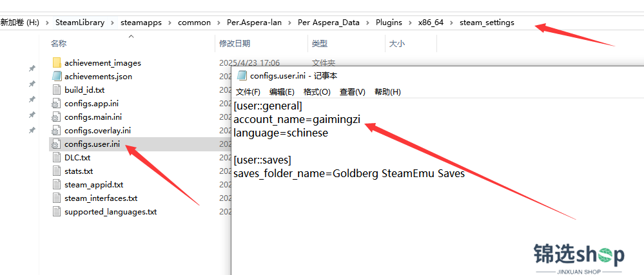Click the DLC.txt file icon
This screenshot has height=275, width=644.
click(57, 158)
